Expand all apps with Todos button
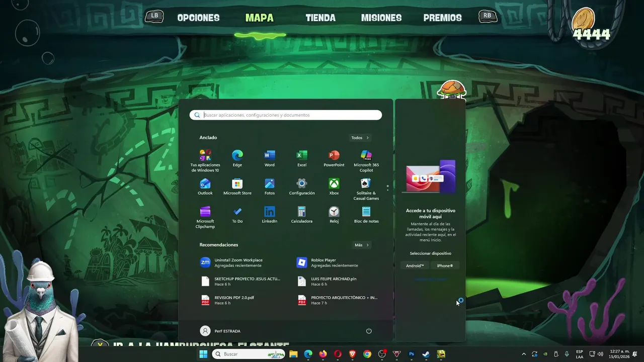 (x=360, y=138)
